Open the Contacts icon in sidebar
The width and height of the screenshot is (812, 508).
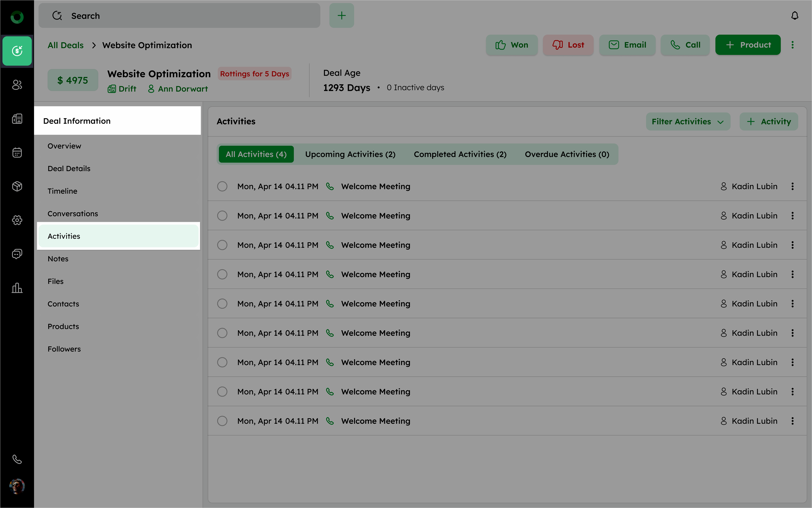(x=17, y=85)
